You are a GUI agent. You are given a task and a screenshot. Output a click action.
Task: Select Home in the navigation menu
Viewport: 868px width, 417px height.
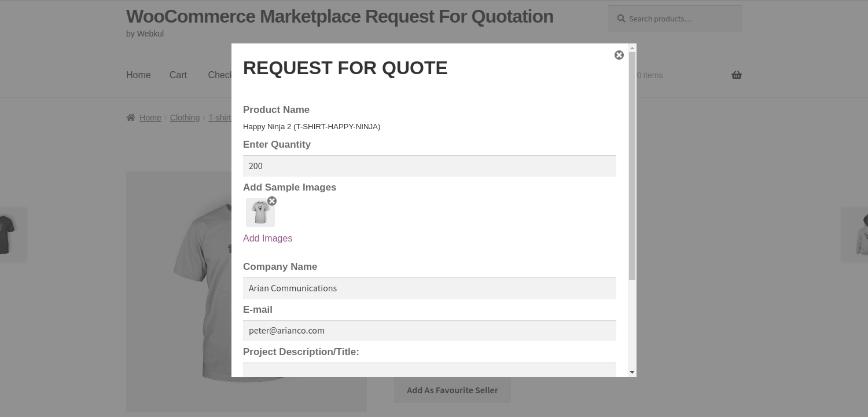tap(138, 75)
